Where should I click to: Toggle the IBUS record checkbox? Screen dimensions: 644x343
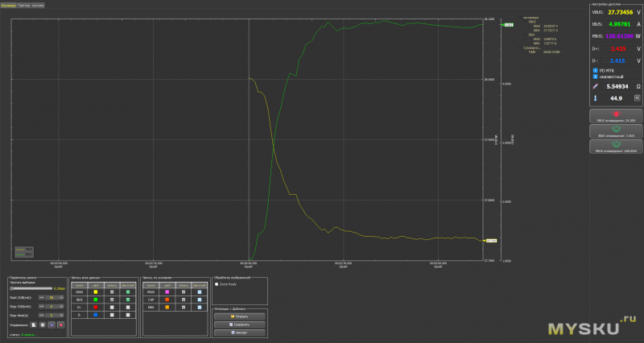[x=112, y=300]
